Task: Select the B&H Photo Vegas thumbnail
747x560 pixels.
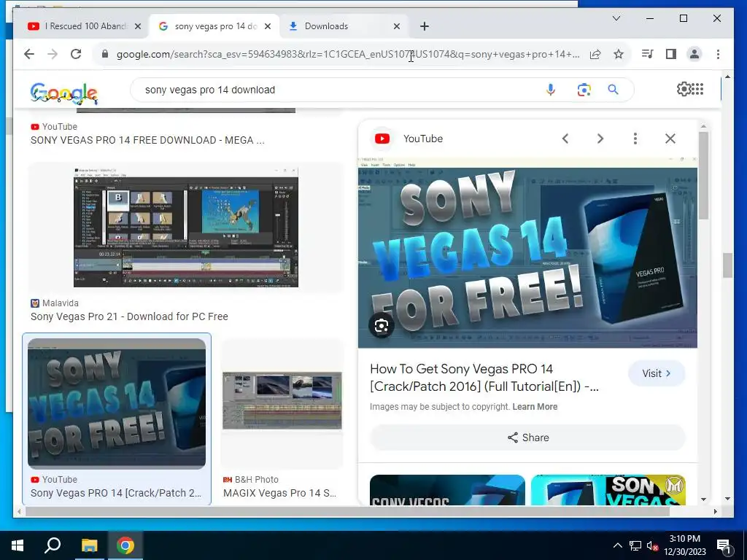Action: 282,400
